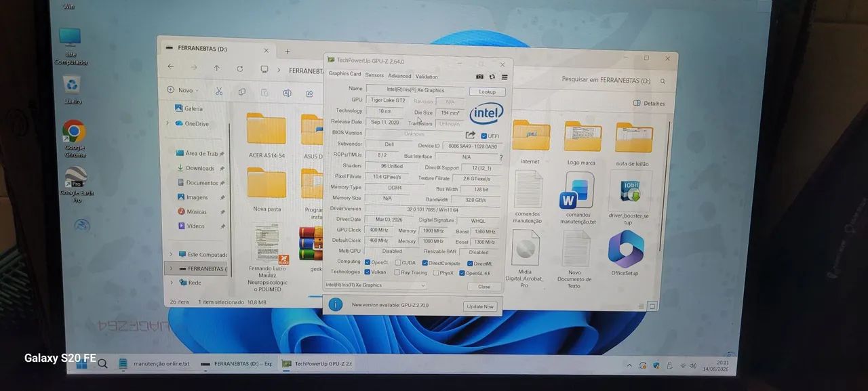Select the driver_booster_setup file
Viewport: 868px width, 391px height.
(630, 198)
